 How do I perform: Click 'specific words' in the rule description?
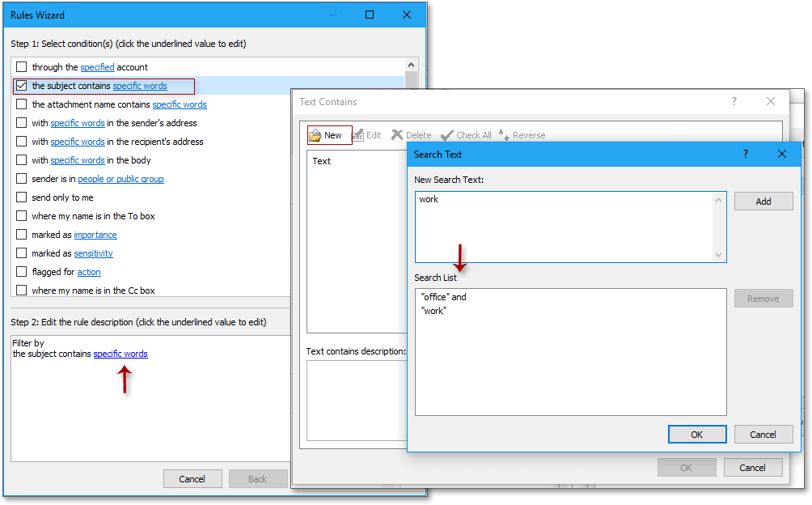[120, 354]
